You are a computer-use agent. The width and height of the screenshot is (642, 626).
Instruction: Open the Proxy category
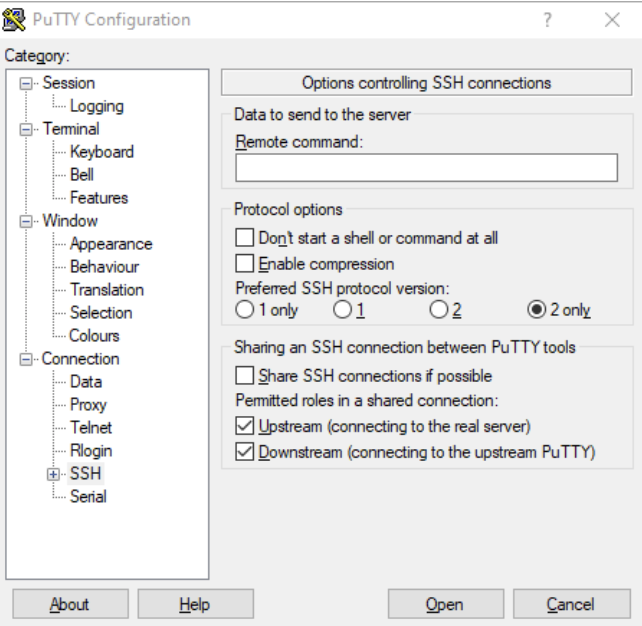(x=88, y=405)
